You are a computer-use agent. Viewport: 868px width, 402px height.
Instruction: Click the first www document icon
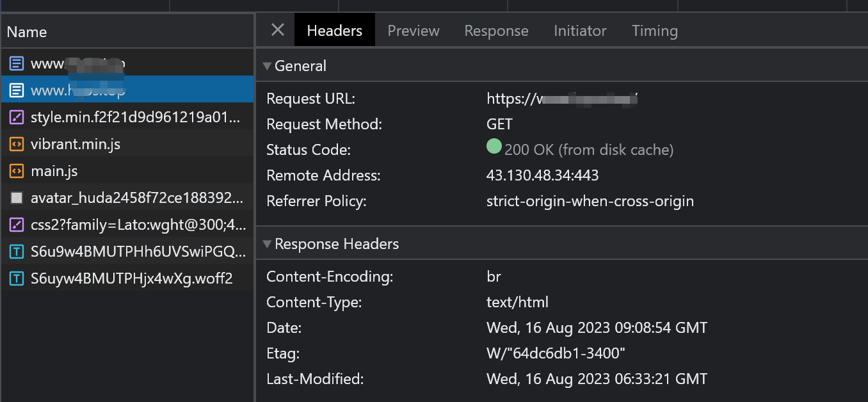(17, 64)
